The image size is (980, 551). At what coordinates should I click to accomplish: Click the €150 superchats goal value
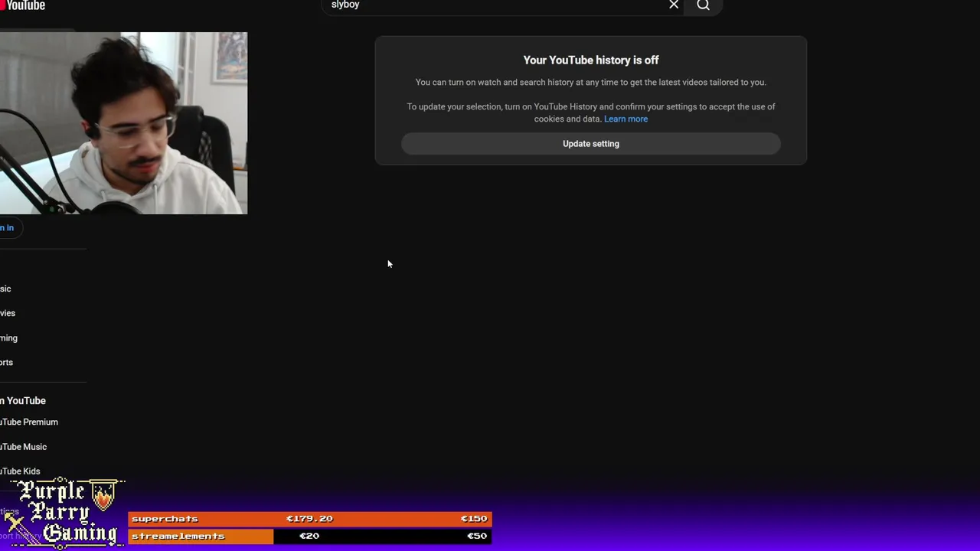click(x=473, y=519)
